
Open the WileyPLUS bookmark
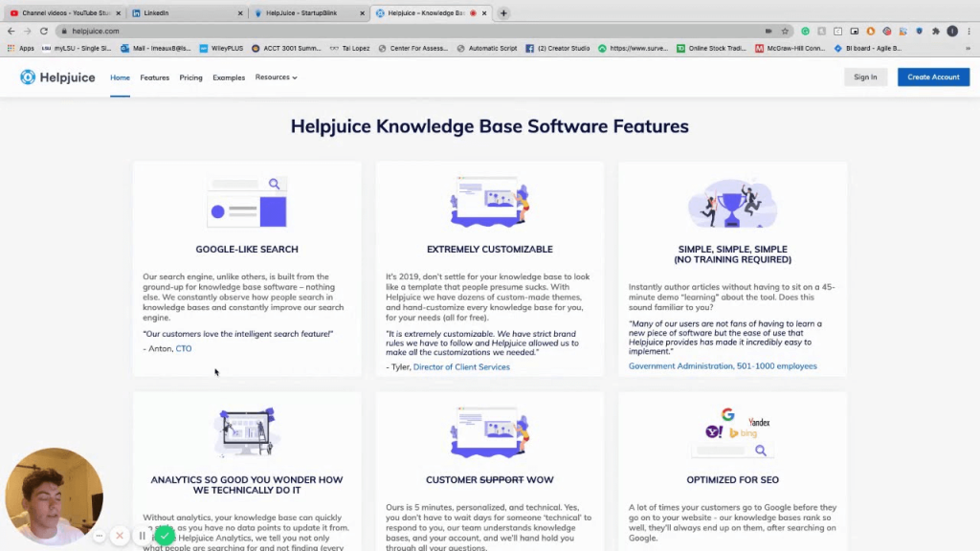(222, 48)
